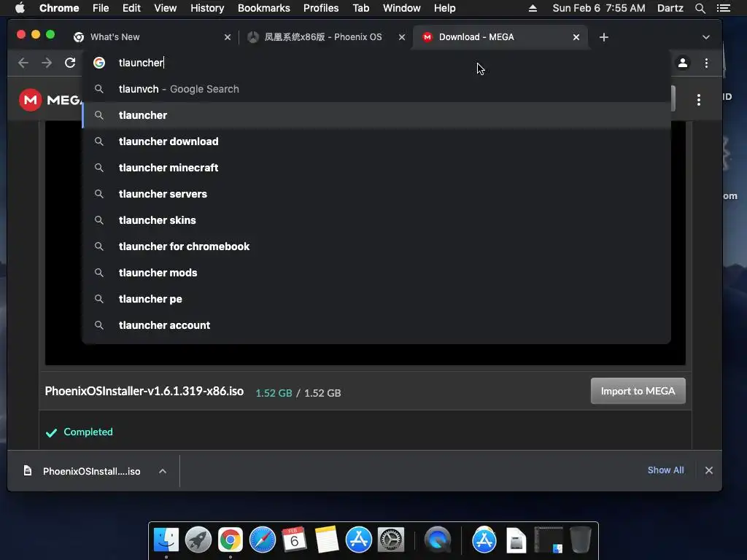
Task: Choose the 'tlauncher account' suggestion
Action: (376, 324)
